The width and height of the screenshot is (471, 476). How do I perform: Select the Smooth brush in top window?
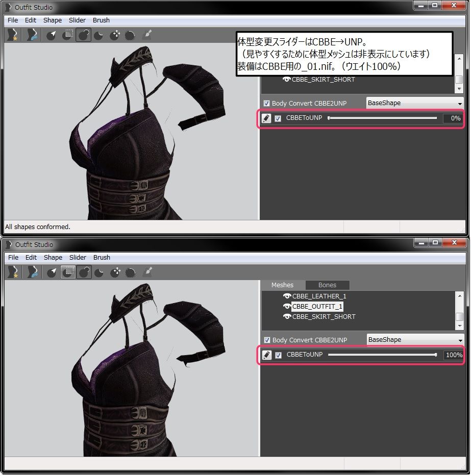(130, 36)
